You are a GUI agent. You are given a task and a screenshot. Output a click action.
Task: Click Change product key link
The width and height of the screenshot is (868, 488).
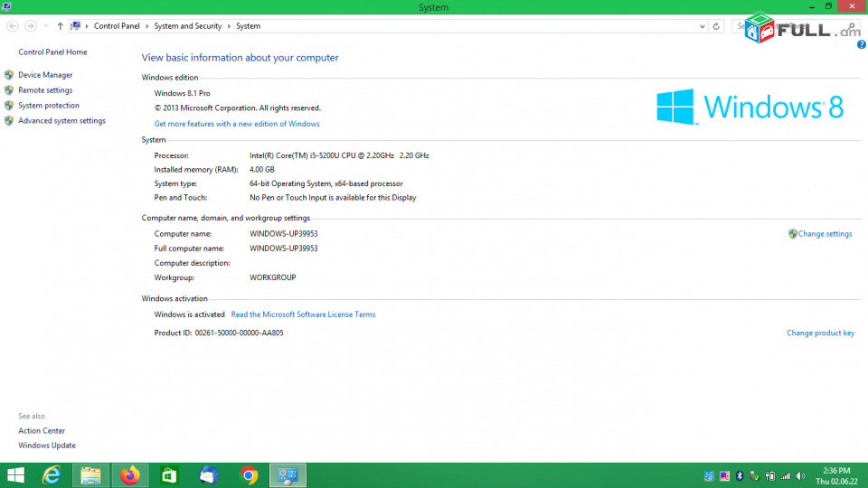pyautogui.click(x=820, y=333)
